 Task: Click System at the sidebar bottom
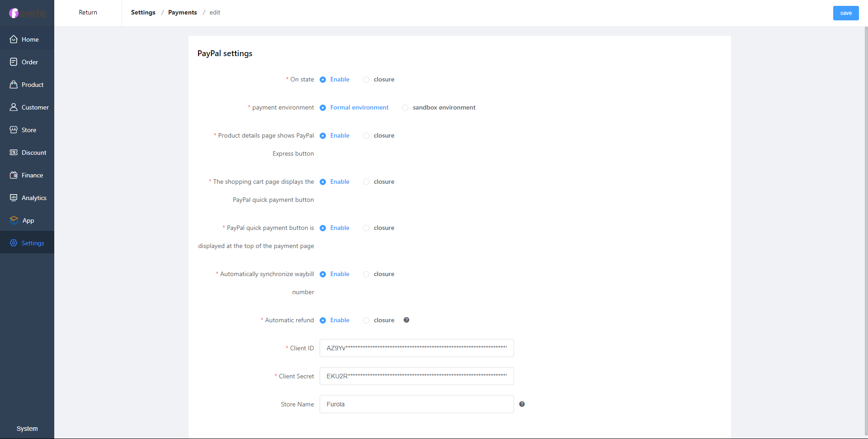click(27, 429)
